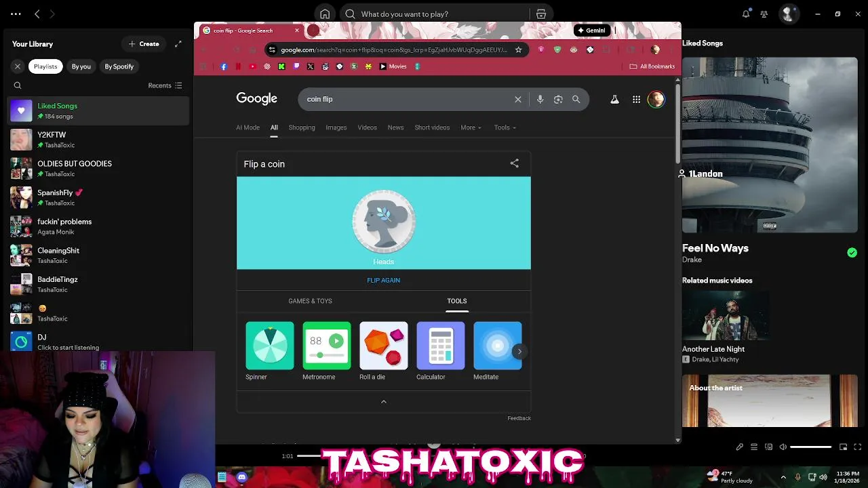Open Connect to a device icon
The image size is (868, 488).
pos(768,447)
